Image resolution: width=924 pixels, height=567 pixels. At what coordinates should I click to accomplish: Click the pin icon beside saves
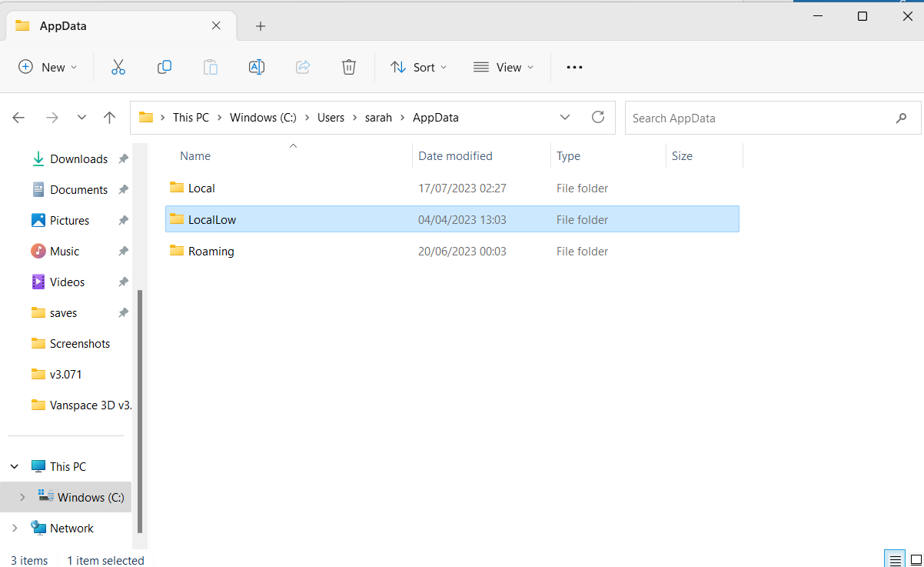point(123,313)
